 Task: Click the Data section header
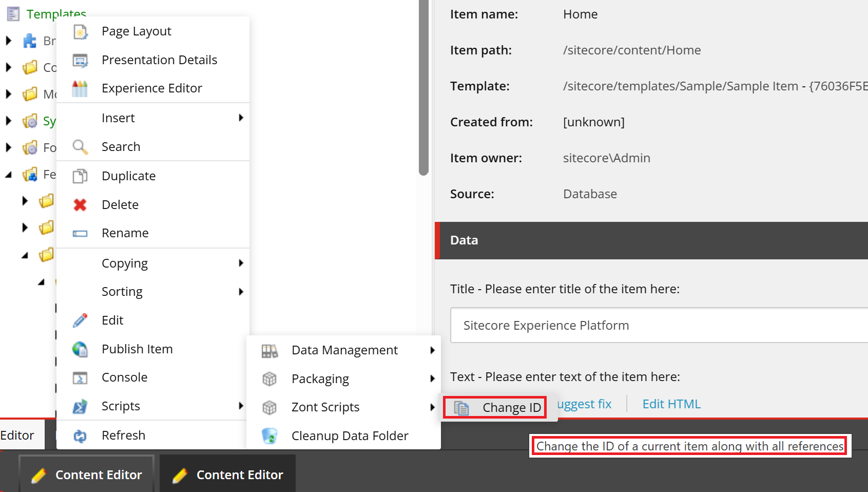[651, 240]
